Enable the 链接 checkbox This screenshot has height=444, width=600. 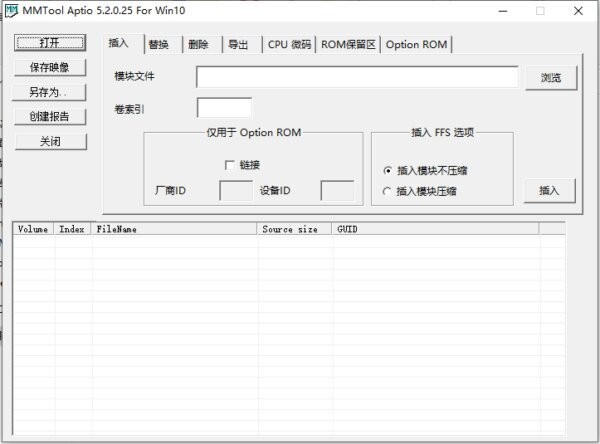[x=230, y=165]
